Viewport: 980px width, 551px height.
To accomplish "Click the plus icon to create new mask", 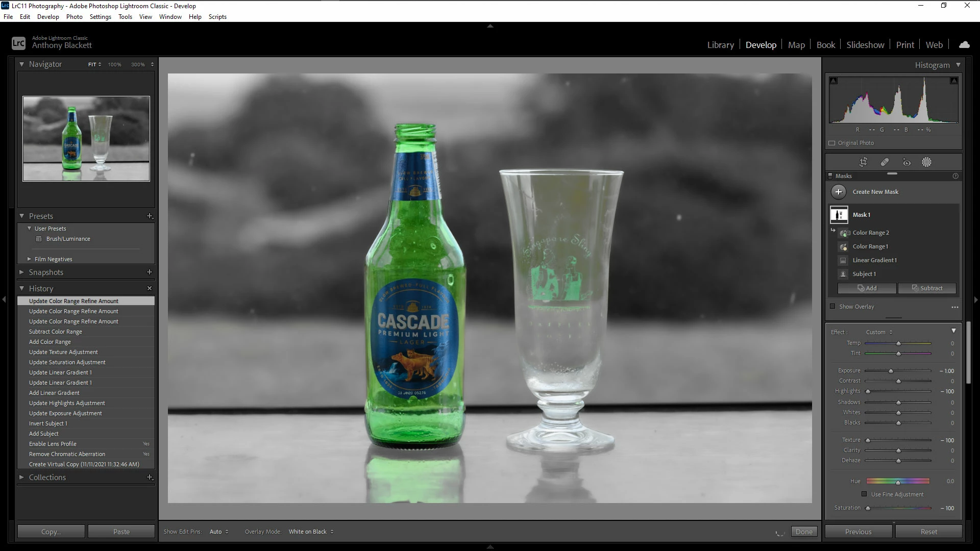I will coord(839,192).
